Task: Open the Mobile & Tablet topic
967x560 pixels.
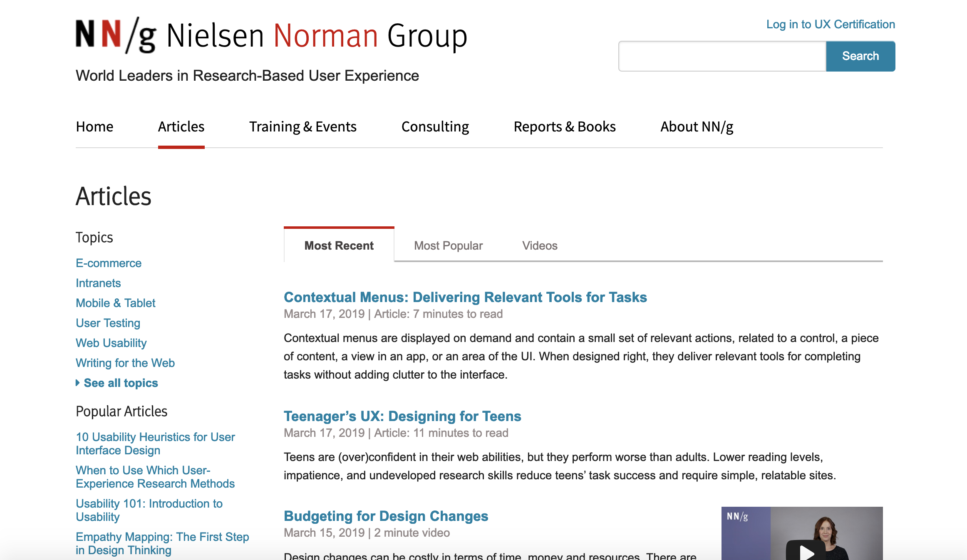Action: tap(116, 303)
